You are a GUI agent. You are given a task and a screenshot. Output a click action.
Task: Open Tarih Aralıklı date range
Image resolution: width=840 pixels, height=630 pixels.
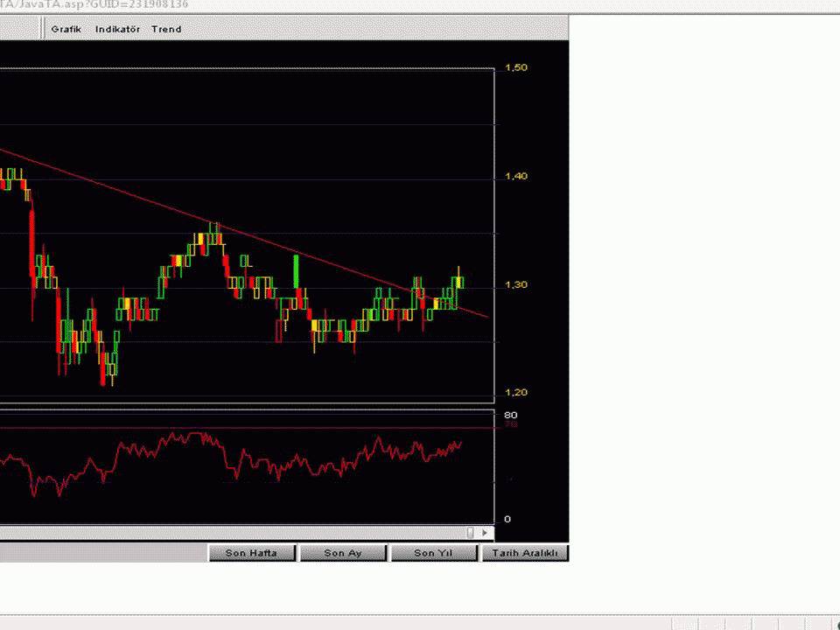(525, 553)
